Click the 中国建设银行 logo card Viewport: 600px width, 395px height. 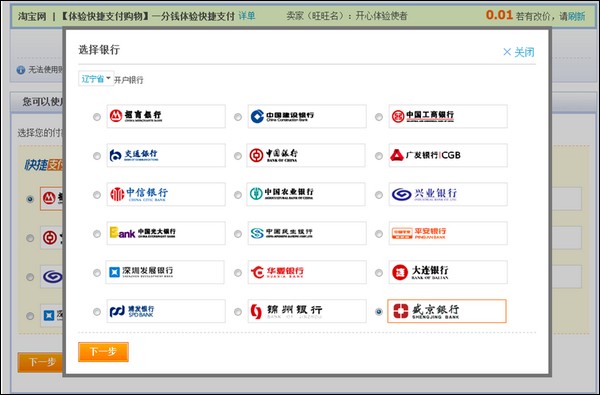307,116
